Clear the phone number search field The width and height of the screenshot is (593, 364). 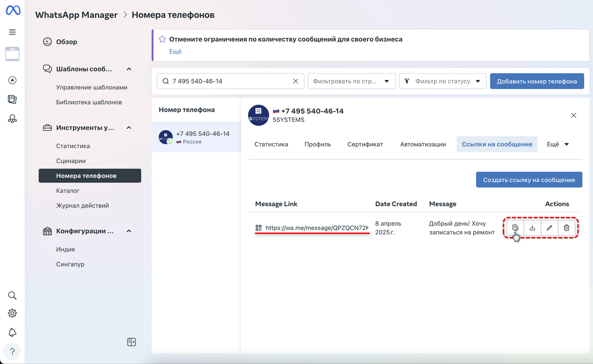(x=295, y=81)
